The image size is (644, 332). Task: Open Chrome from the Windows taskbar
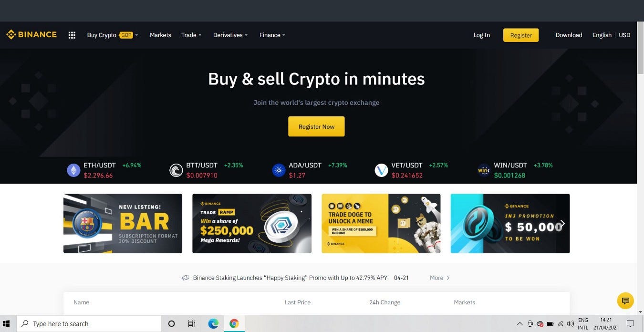point(234,323)
